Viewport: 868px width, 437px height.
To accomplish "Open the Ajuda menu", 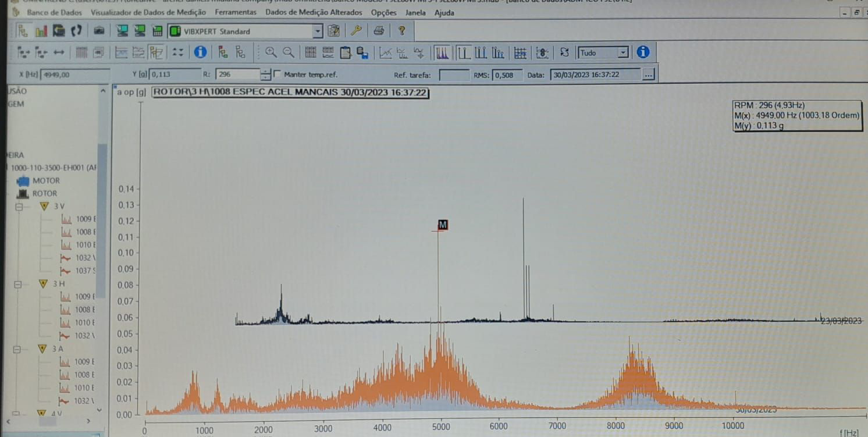I will (x=444, y=12).
